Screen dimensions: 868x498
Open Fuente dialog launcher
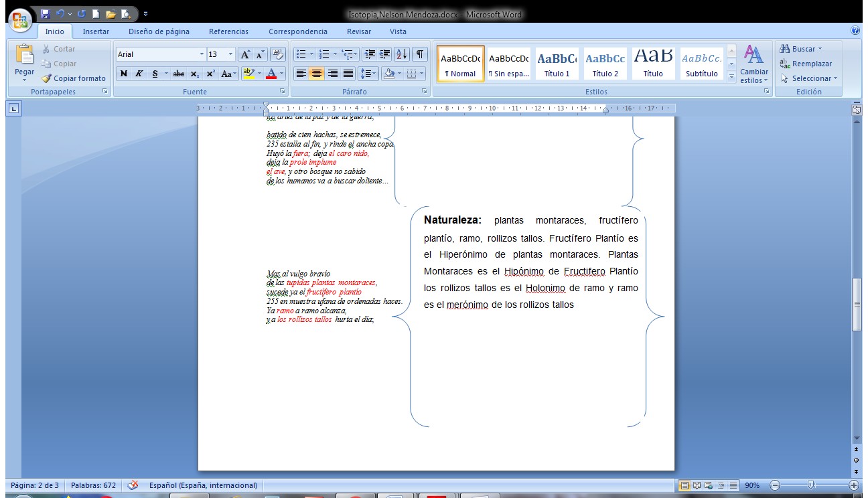[283, 92]
